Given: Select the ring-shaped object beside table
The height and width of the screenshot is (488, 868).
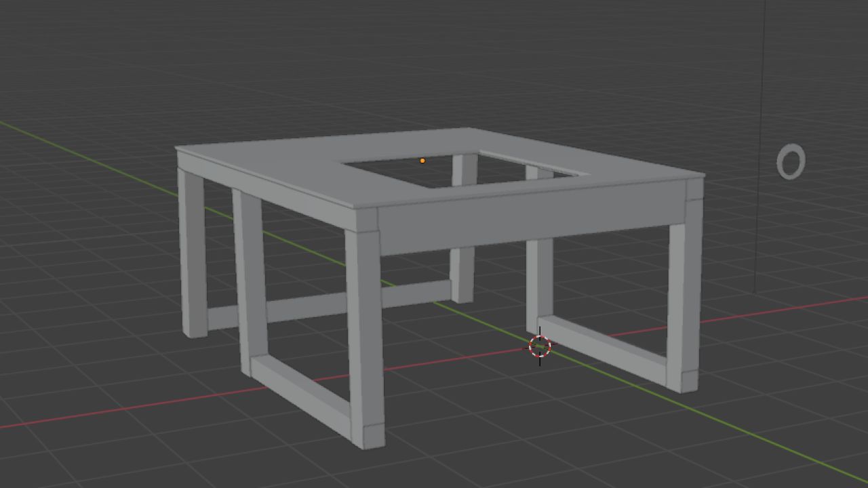Looking at the screenshot, I should [791, 162].
